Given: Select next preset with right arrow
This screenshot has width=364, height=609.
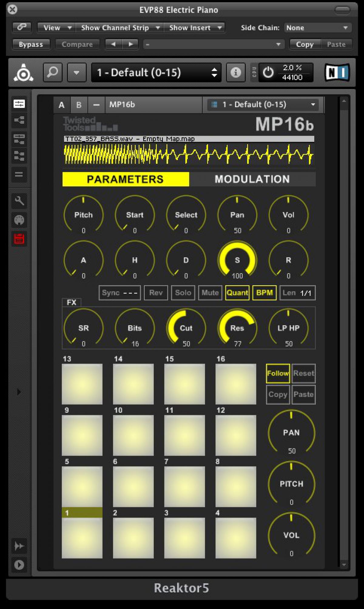Looking at the screenshot, I should pyautogui.click(x=130, y=44).
